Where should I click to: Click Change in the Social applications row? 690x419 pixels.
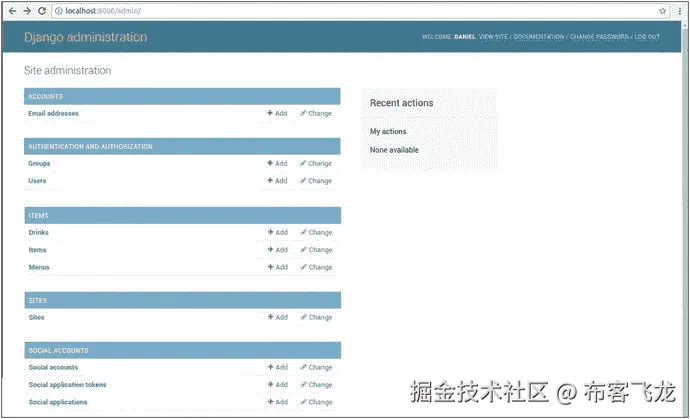tap(316, 402)
